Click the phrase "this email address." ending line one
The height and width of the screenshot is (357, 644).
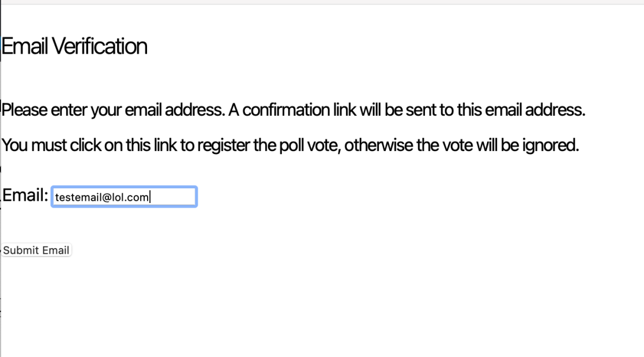click(521, 110)
